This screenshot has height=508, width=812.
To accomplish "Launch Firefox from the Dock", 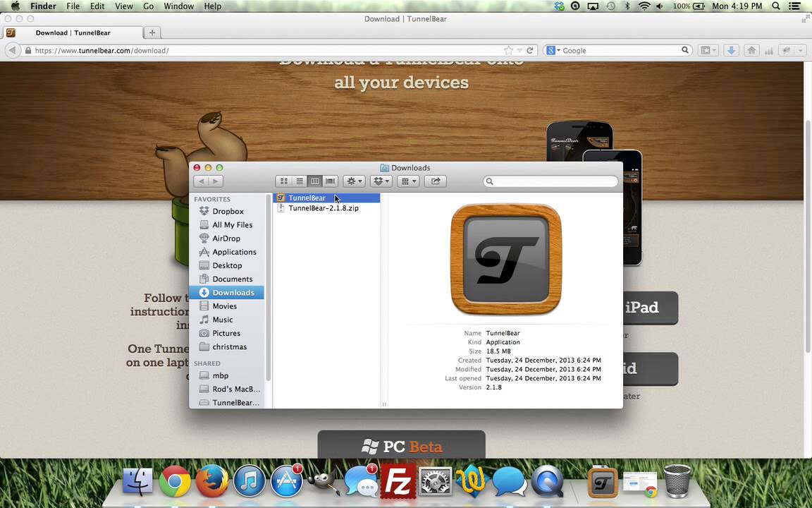I will pos(211,482).
